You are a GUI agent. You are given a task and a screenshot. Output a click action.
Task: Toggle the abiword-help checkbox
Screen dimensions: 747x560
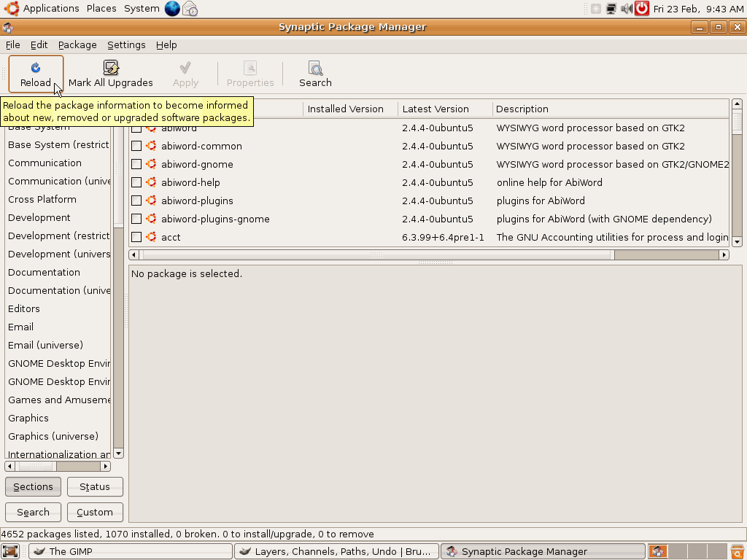pos(136,182)
